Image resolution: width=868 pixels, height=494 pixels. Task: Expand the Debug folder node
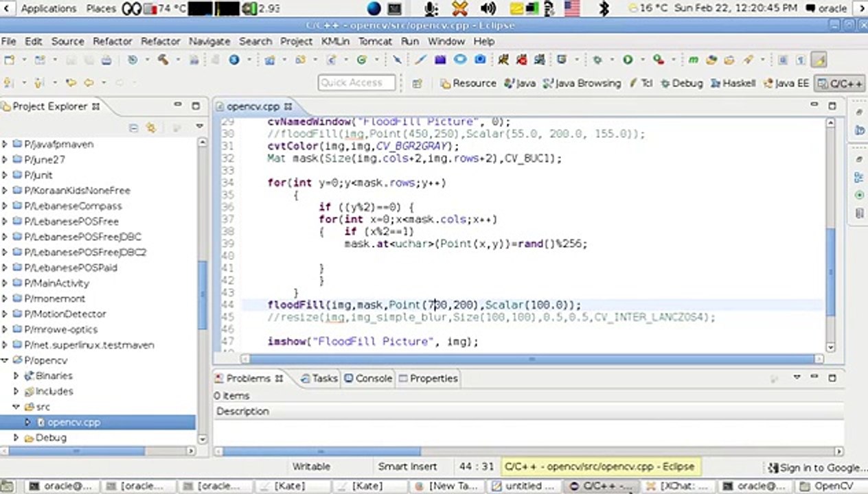[16, 437]
